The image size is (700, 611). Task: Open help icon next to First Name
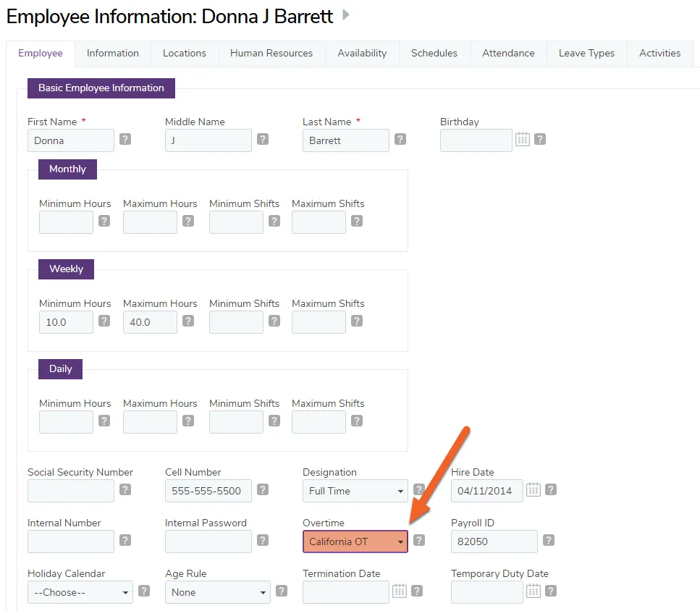[125, 139]
